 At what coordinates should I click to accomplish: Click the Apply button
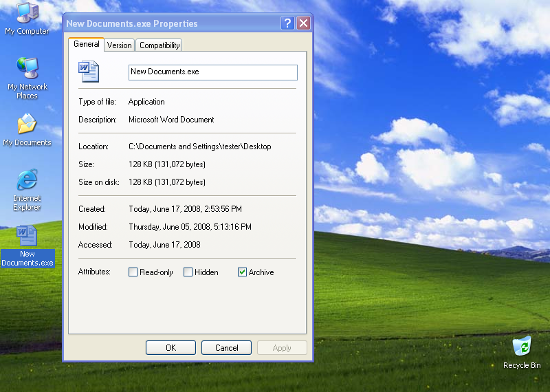coord(282,348)
